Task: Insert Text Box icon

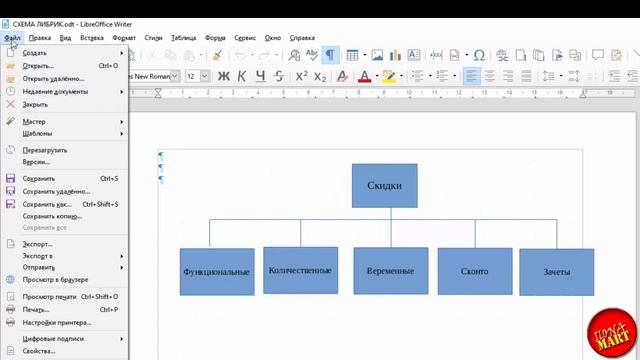Action: click(x=413, y=55)
